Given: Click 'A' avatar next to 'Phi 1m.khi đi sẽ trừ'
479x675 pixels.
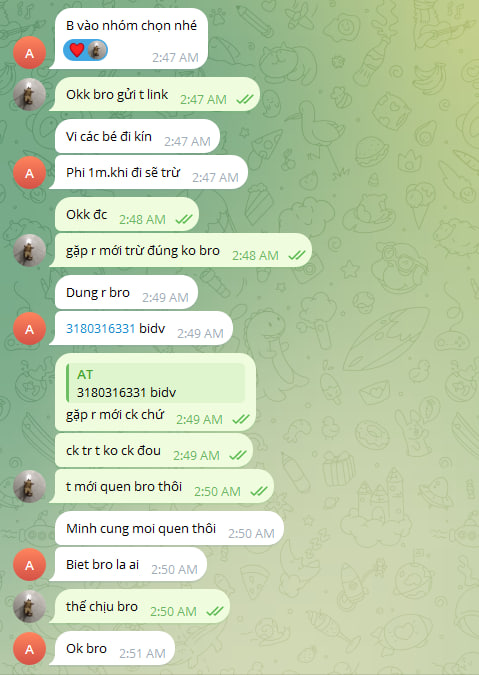Looking at the screenshot, I should pos(29,173).
